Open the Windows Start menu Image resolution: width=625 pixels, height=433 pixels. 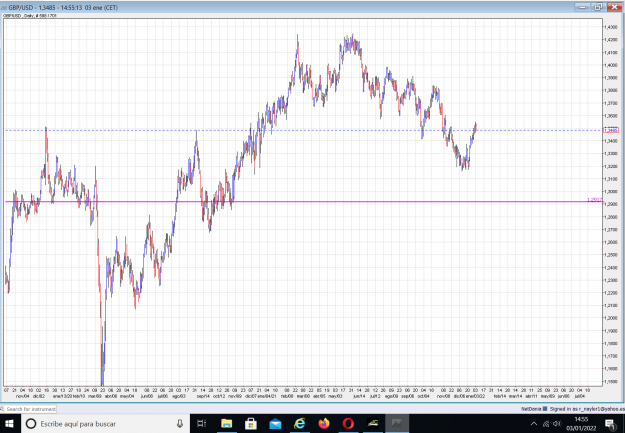pyautogui.click(x=10, y=423)
